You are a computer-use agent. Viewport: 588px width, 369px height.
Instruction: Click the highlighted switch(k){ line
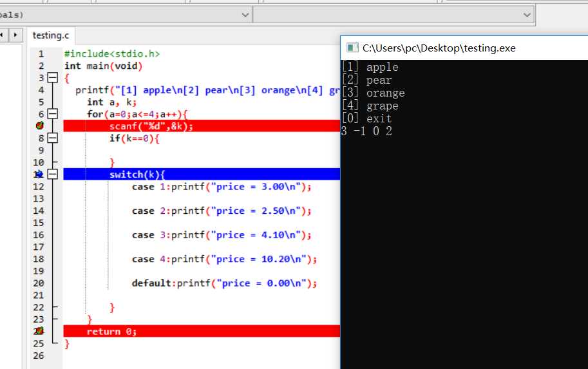[202, 174]
